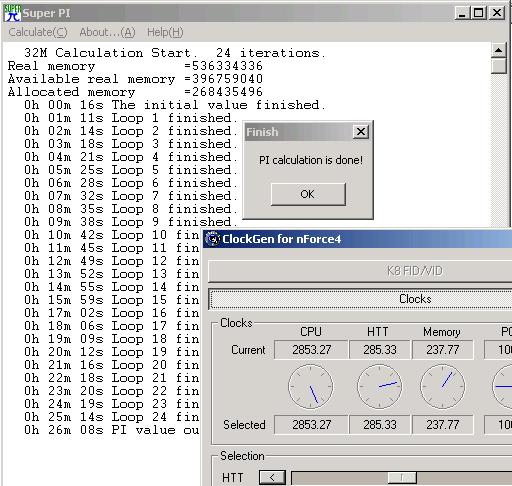Click OK in the Finish dialog
The image size is (512, 486).
(308, 194)
